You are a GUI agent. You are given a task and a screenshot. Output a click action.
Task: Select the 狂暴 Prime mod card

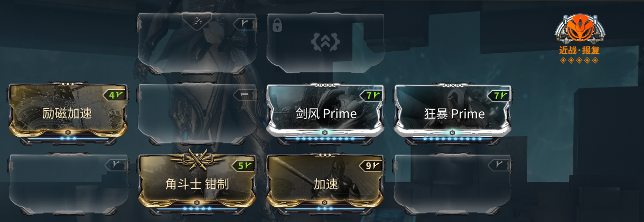click(x=453, y=112)
